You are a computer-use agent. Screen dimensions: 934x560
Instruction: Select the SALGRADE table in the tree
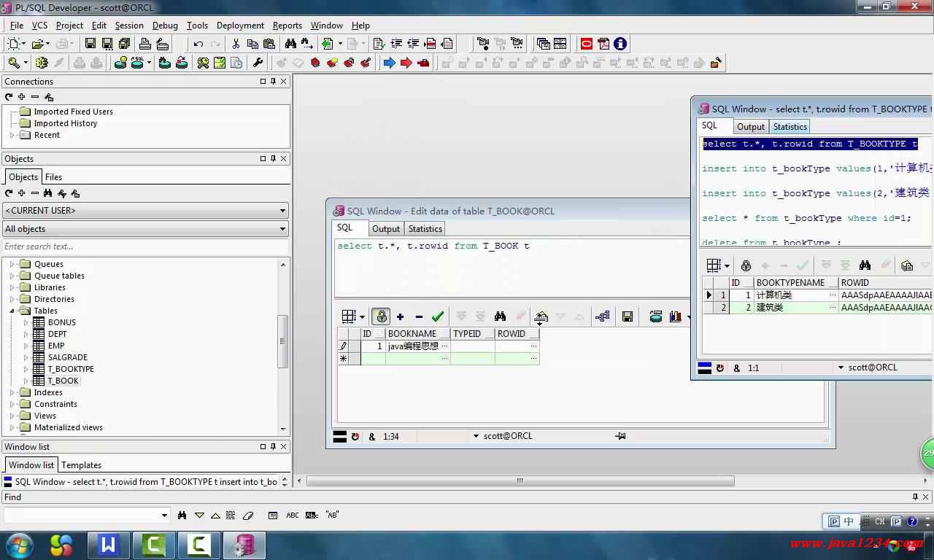point(68,357)
